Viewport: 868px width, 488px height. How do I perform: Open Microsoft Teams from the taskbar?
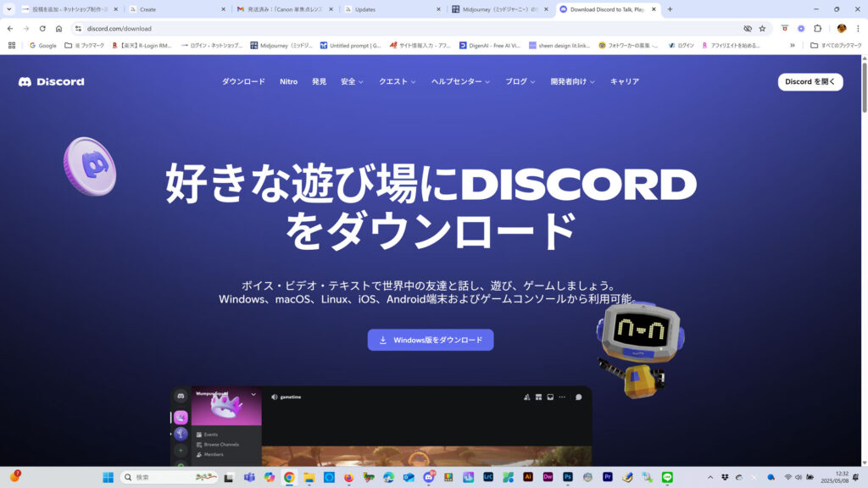[x=249, y=477]
